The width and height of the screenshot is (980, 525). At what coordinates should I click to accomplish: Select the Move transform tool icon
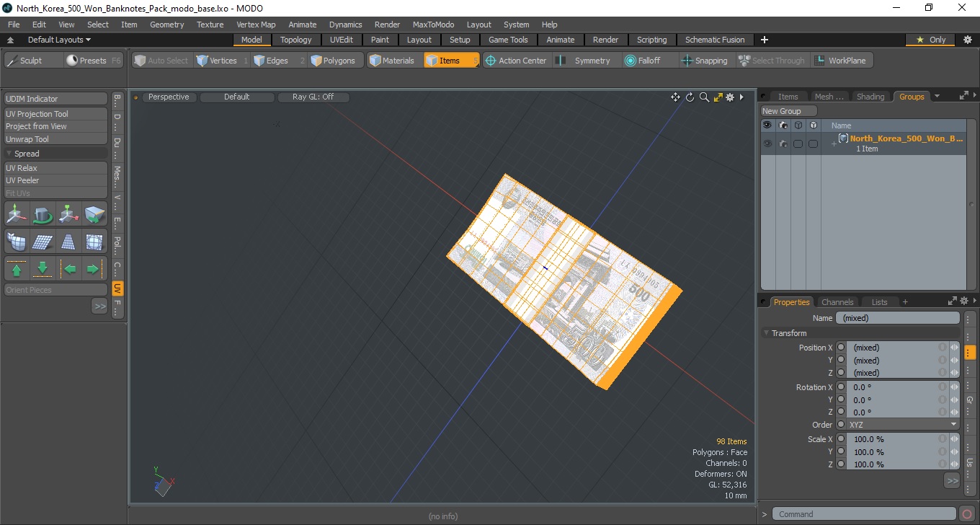[17, 214]
